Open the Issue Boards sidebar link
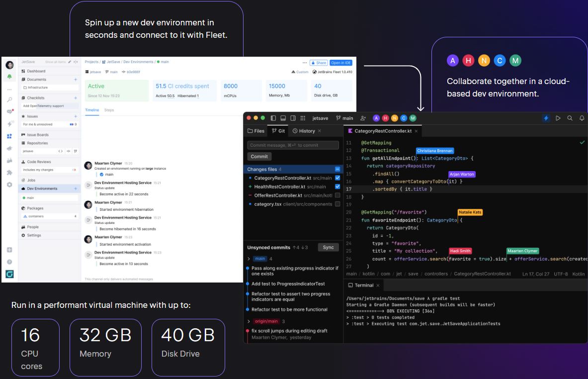Viewport: 588px width, 379px height. click(x=50, y=135)
